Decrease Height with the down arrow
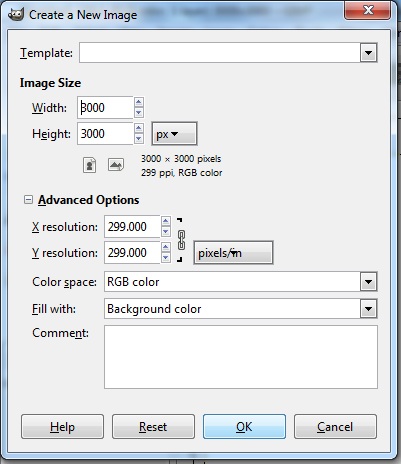The height and width of the screenshot is (464, 401). [139, 138]
